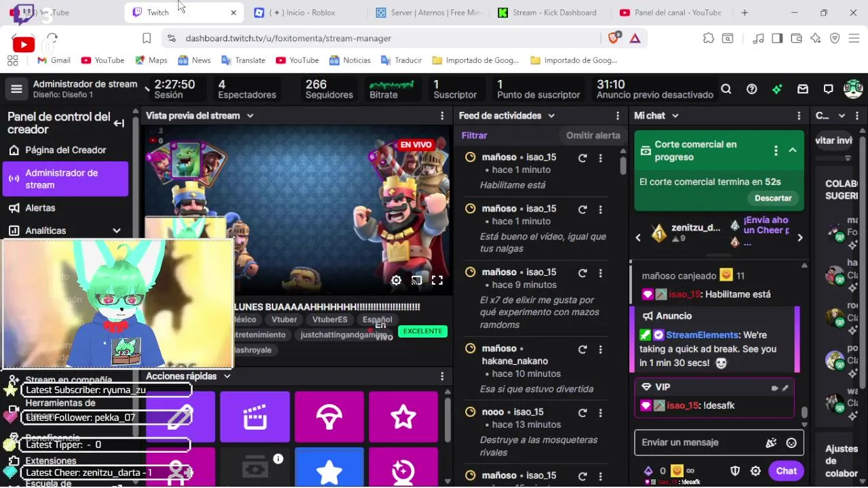The width and height of the screenshot is (868, 488).
Task: Open the chat shield moderation icon
Action: [735, 471]
